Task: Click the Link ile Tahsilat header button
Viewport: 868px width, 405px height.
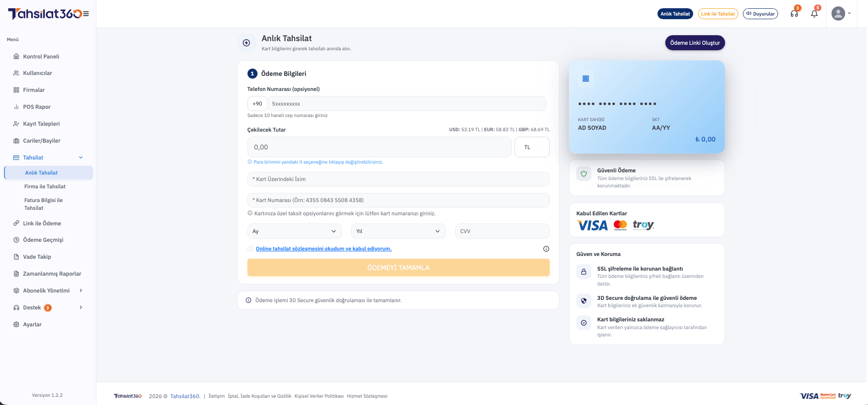Action: 718,14
